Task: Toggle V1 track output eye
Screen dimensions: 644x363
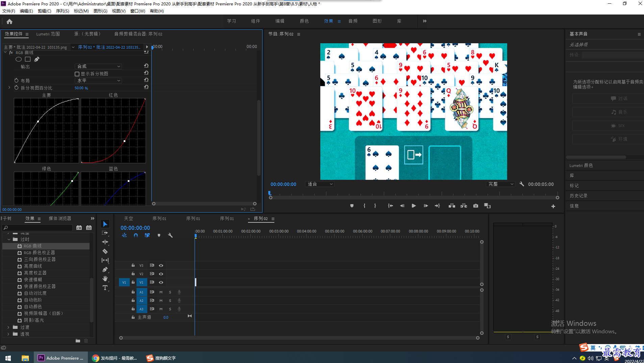Action: (x=161, y=282)
